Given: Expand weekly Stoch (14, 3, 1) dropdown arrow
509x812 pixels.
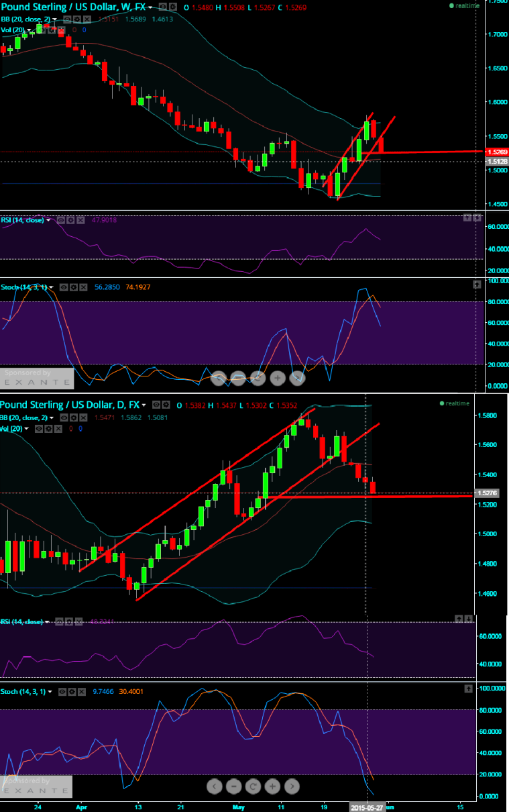Looking at the screenshot, I should [52, 287].
